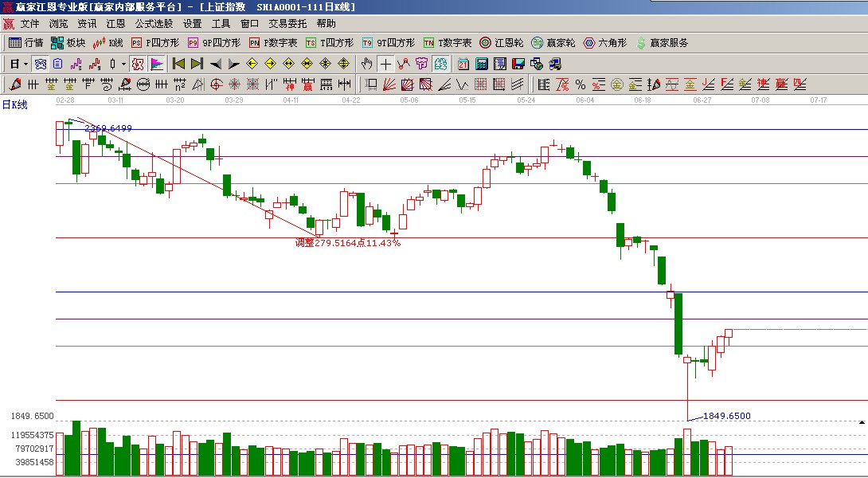Jump to the first bar arrow icon
The width and height of the screenshot is (868, 478).
click(x=178, y=64)
